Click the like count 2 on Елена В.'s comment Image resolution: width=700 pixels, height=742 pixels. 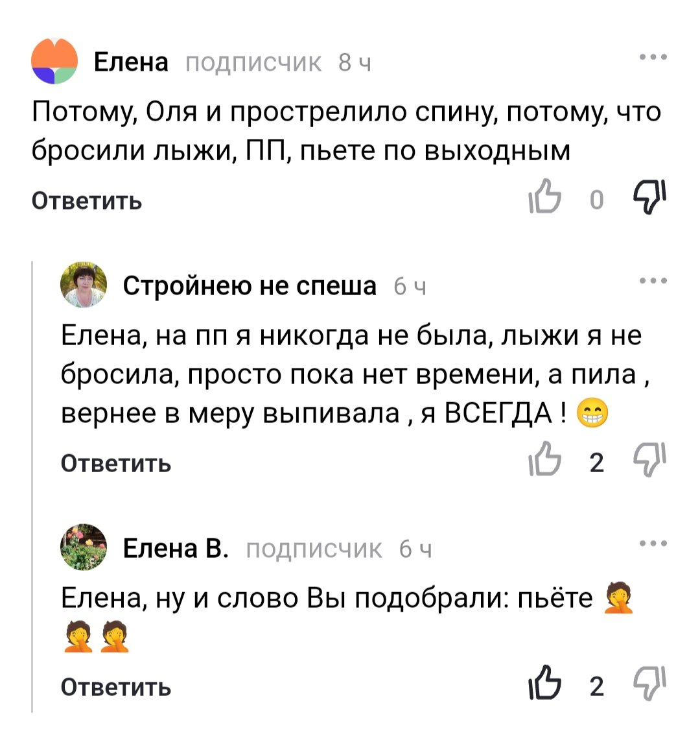(596, 682)
